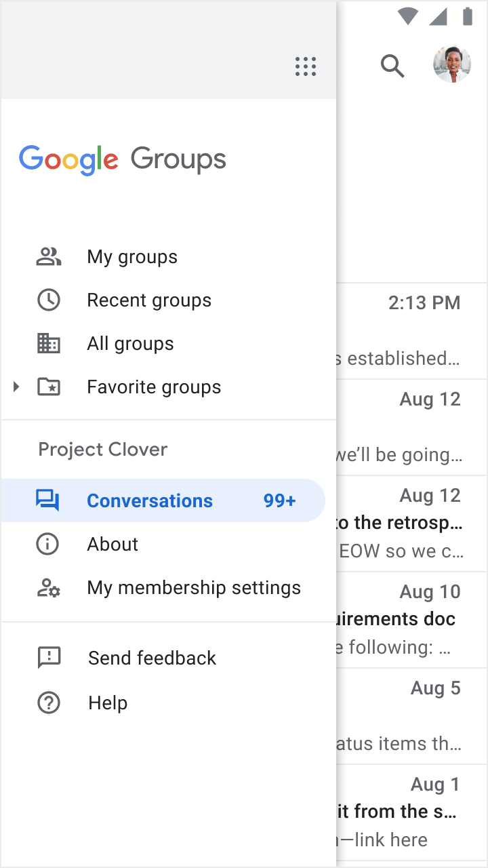Click the Conversations chat bubble icon
This screenshot has width=488, height=868.
48,500
